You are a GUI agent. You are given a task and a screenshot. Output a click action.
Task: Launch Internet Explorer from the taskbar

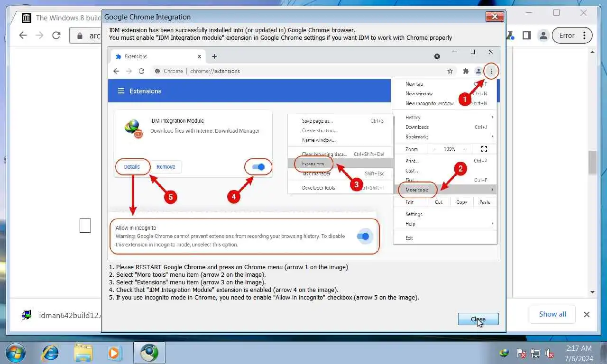[50, 353]
